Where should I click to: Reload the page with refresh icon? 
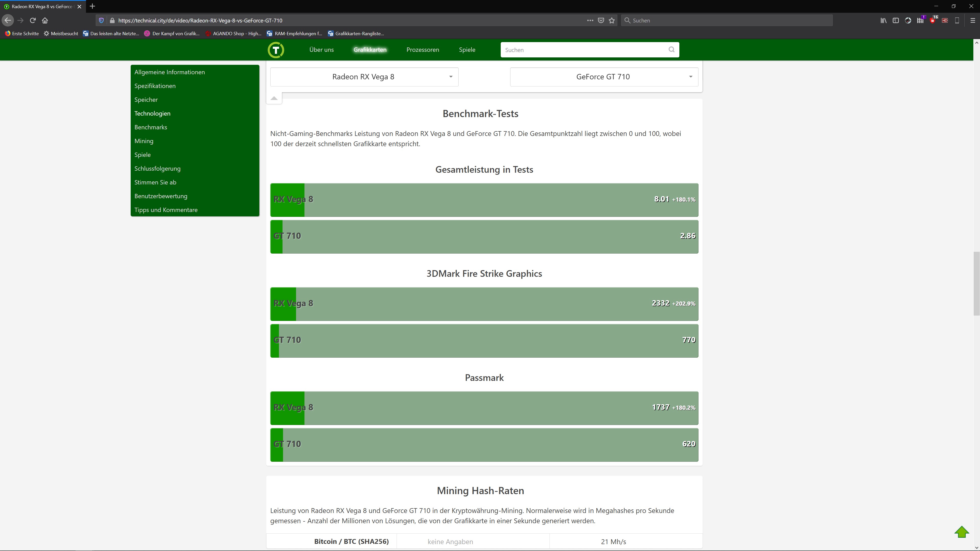point(33,20)
